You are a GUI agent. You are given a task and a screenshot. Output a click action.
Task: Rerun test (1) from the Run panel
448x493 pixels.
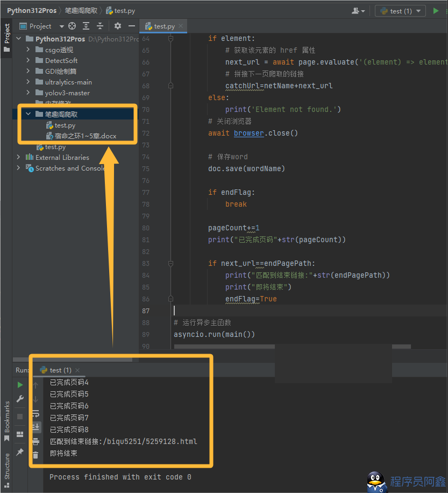(x=20, y=385)
